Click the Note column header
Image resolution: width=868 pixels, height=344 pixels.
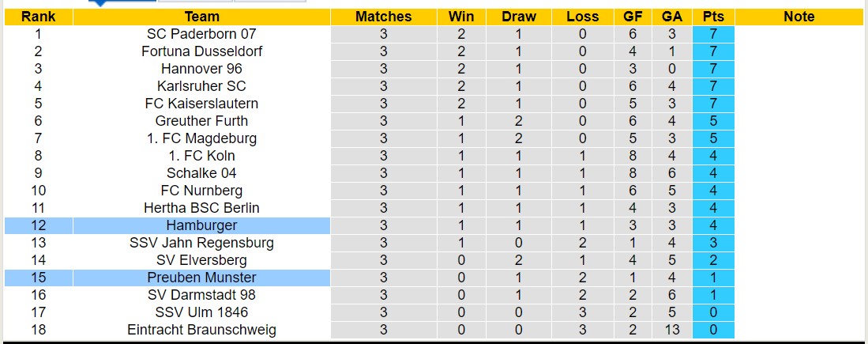click(798, 17)
